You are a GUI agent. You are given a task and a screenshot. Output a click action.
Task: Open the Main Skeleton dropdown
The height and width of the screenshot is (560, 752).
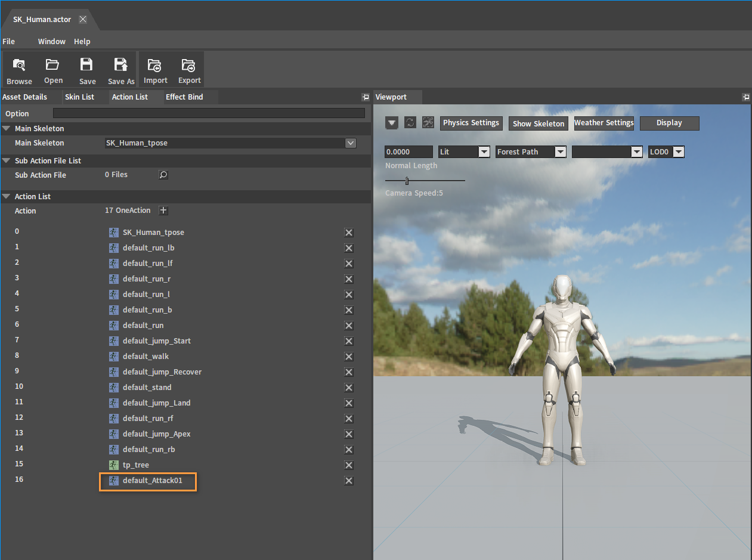351,143
